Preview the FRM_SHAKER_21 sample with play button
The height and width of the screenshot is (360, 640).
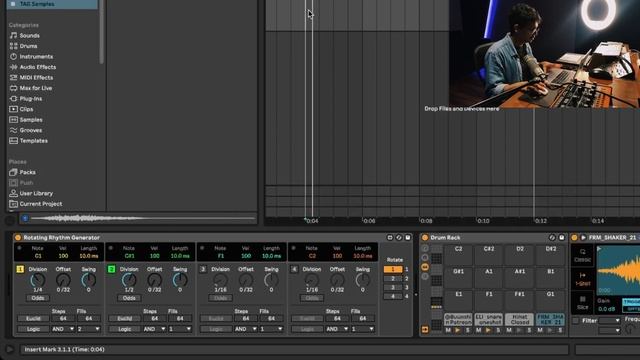[x=583, y=238]
